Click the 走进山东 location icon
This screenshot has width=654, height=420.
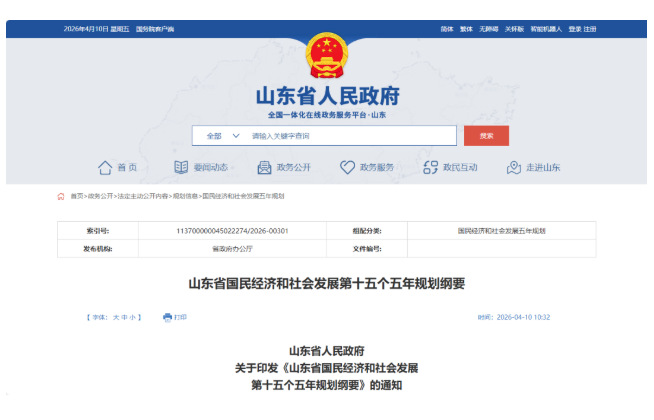click(515, 167)
